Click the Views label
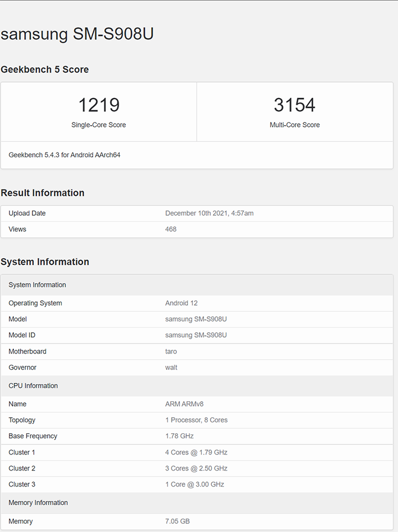The image size is (398, 532). [17, 229]
